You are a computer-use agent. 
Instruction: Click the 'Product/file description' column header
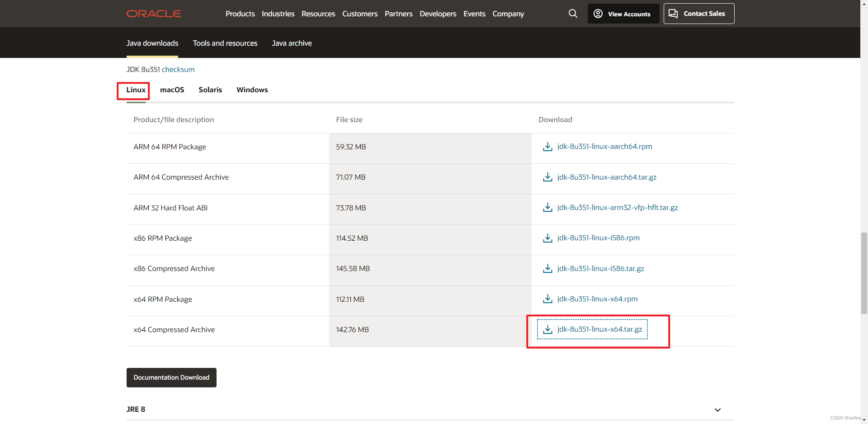pos(174,119)
